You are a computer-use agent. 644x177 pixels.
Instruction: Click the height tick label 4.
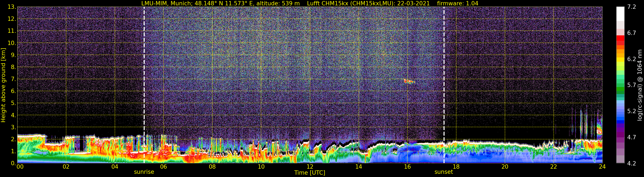click(13, 115)
